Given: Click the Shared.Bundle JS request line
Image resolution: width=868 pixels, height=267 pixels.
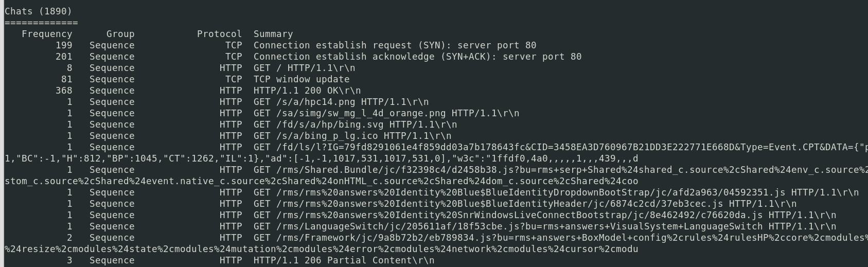Looking at the screenshot, I should (x=515, y=170).
